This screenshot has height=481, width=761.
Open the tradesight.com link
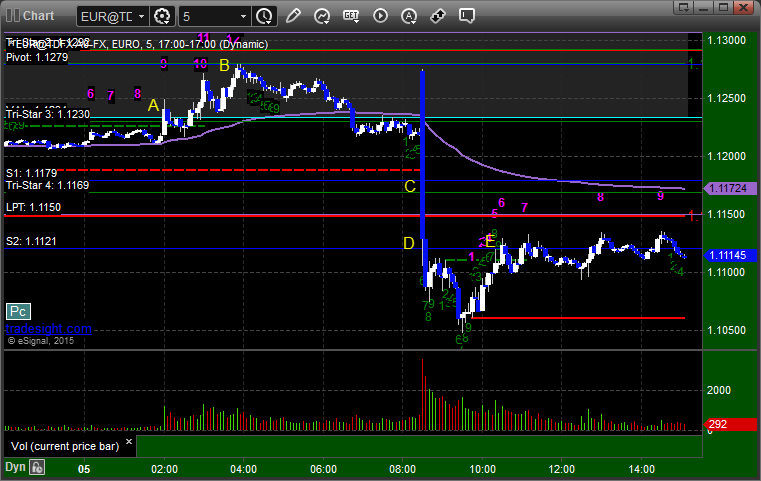tap(48, 329)
